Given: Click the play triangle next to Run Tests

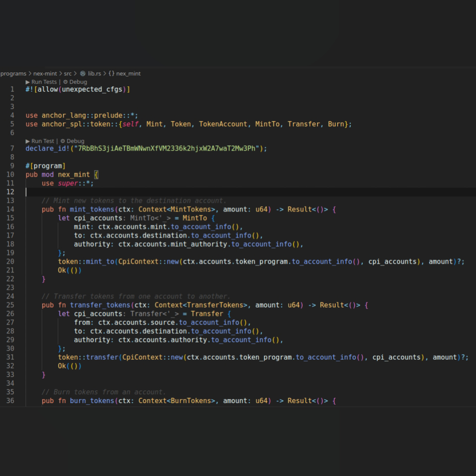Looking at the screenshot, I should pyautogui.click(x=28, y=82).
